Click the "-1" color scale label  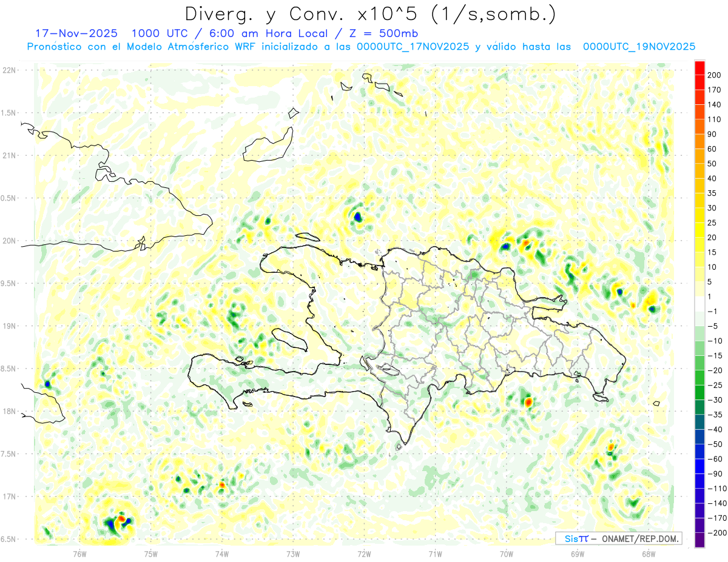(713, 311)
